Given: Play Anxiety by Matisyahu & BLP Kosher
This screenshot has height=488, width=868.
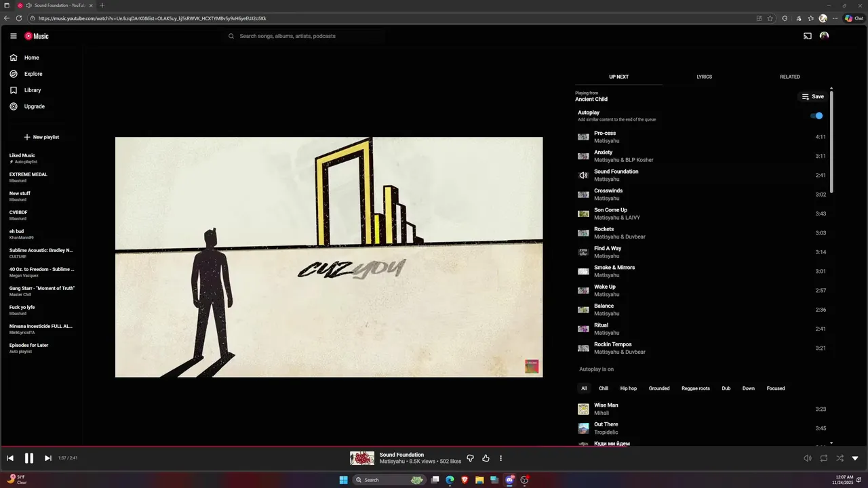Looking at the screenshot, I should pos(702,156).
